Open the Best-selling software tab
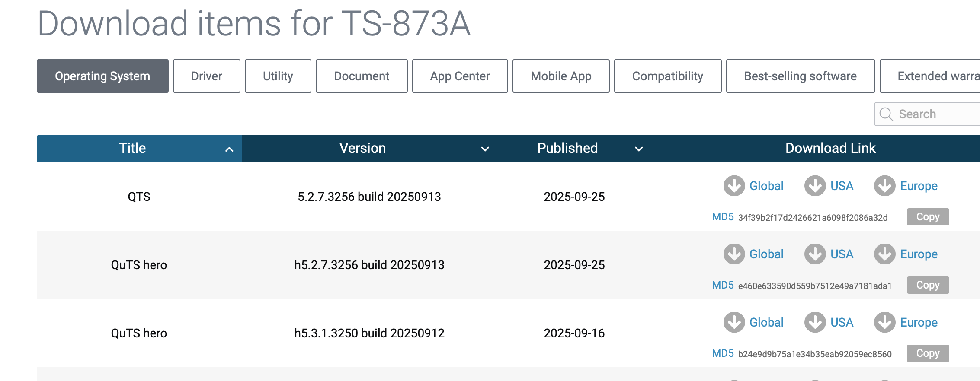This screenshot has height=381, width=980. click(800, 76)
